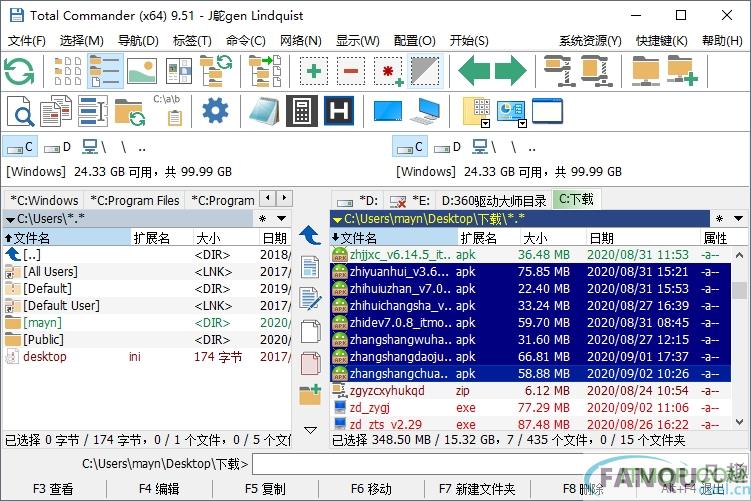751x501 pixels.
Task: Click the new FTP connection folder plus icon
Action: (682, 71)
